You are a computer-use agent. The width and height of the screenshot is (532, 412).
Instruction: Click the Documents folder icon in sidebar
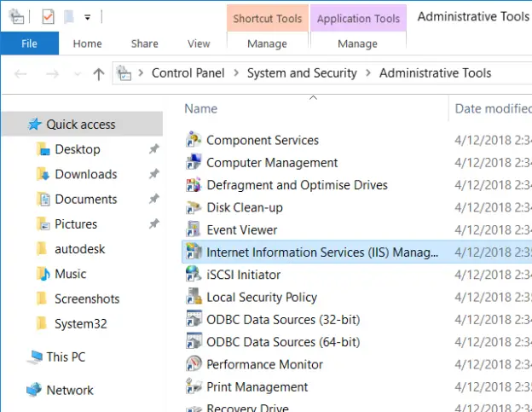tap(43, 199)
